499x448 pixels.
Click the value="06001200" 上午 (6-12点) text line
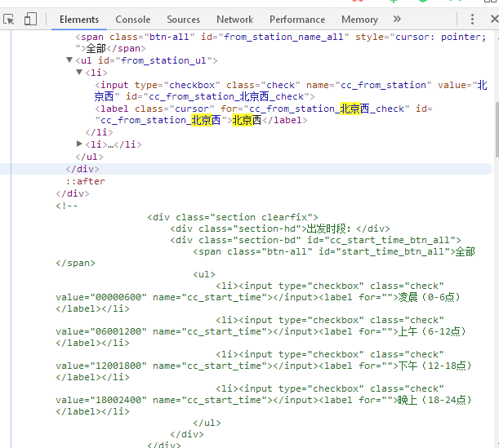[261, 331]
